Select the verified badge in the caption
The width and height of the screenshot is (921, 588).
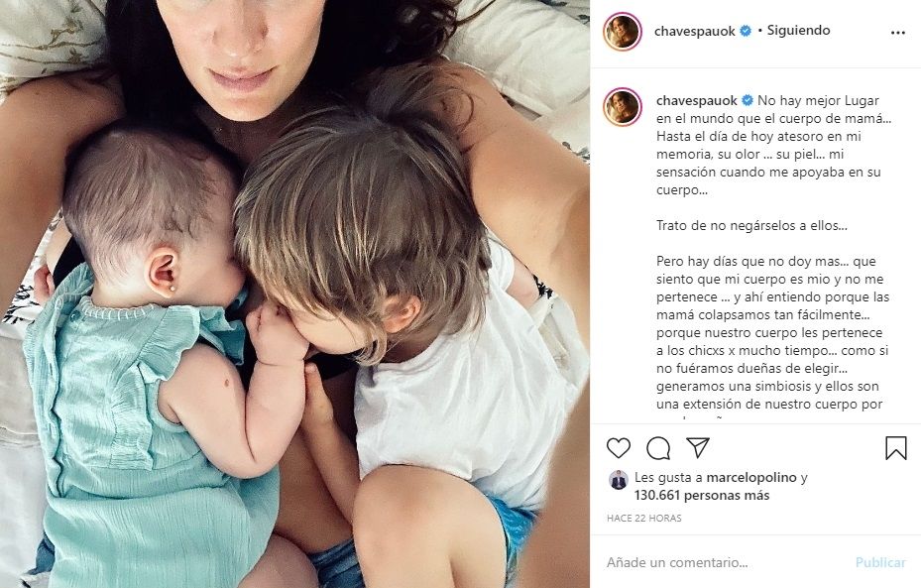(748, 100)
